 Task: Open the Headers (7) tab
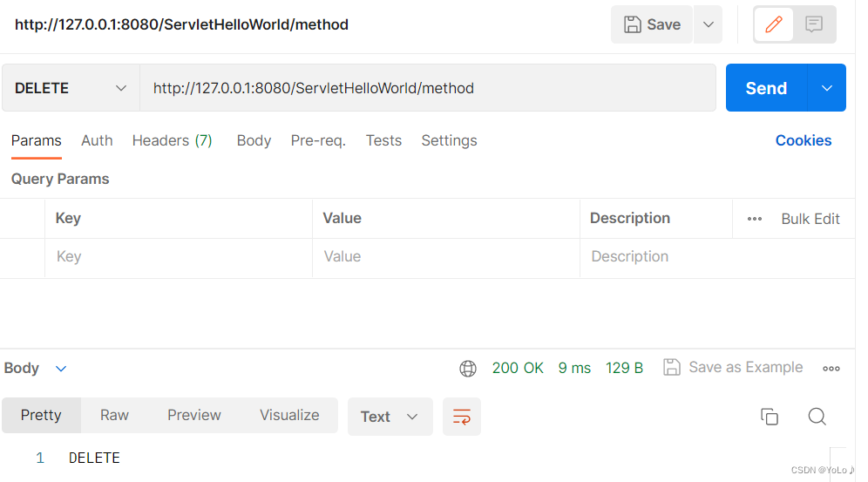click(x=173, y=140)
